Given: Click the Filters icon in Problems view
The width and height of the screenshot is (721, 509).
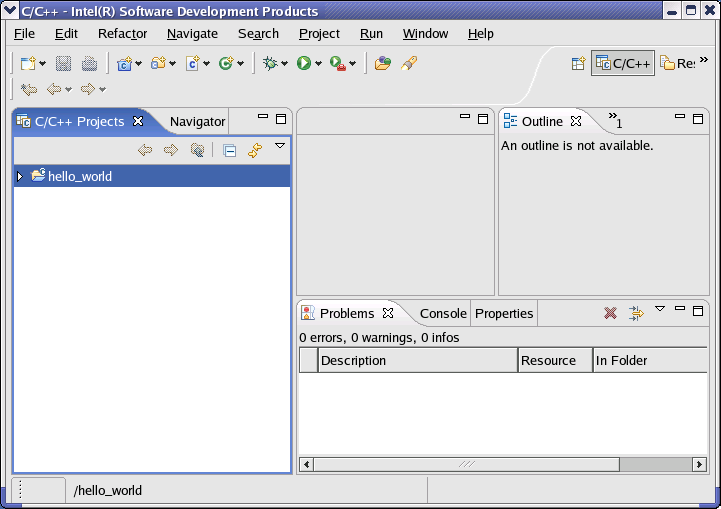Looking at the screenshot, I should pos(636,313).
